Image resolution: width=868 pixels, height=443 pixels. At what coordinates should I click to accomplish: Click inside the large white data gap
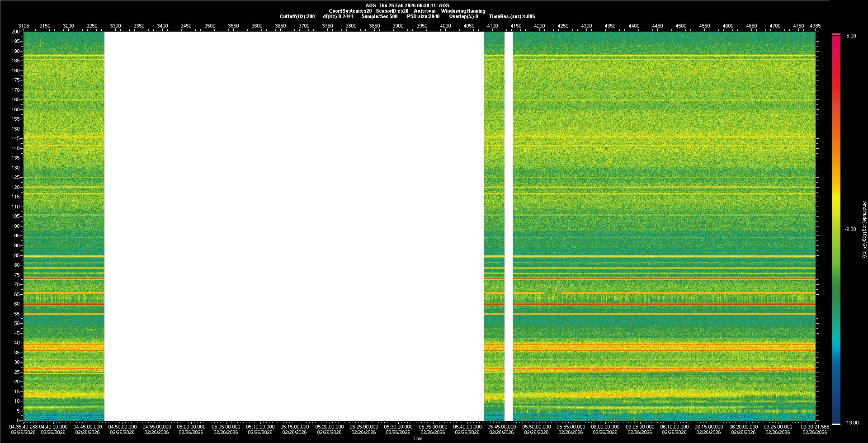pyautogui.click(x=294, y=226)
